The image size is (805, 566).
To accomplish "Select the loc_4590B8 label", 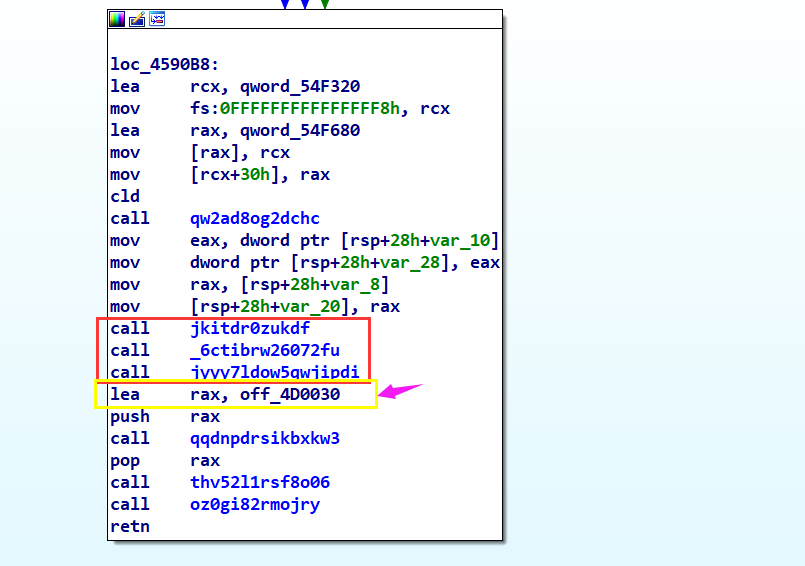I will pyautogui.click(x=164, y=65).
